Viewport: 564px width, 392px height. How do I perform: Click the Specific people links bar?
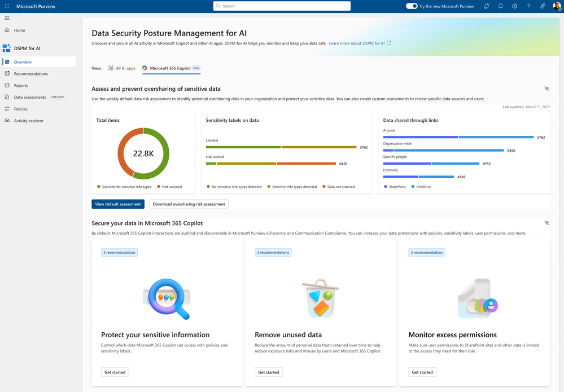pyautogui.click(x=431, y=164)
